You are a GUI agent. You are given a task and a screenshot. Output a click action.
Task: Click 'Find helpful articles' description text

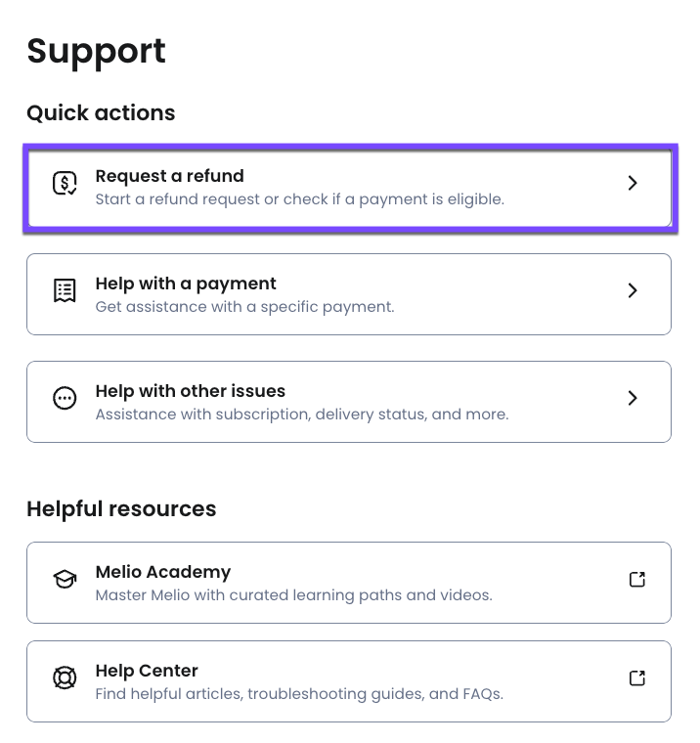pyautogui.click(x=298, y=694)
